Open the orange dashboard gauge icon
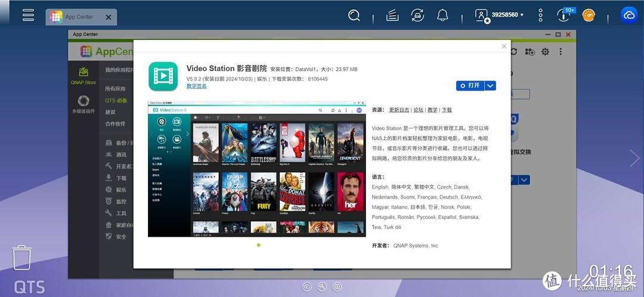This screenshot has width=644, height=297. tap(589, 16)
